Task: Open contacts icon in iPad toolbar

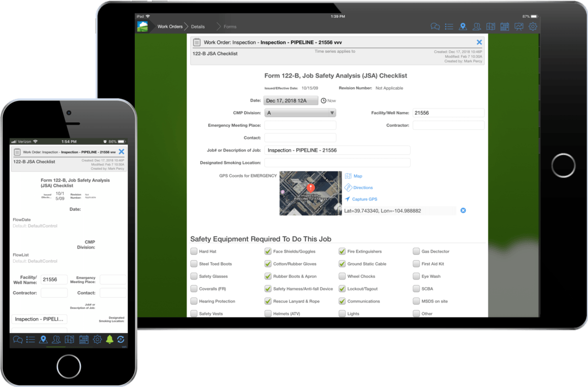Action: coord(476,27)
